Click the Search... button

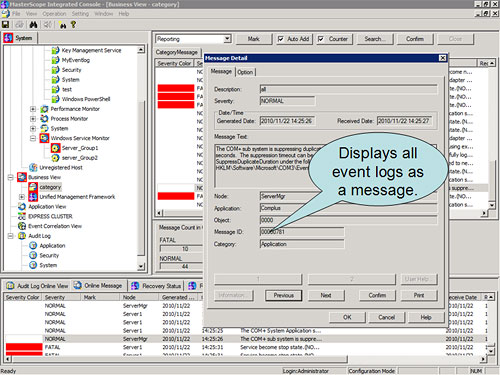[x=375, y=39]
